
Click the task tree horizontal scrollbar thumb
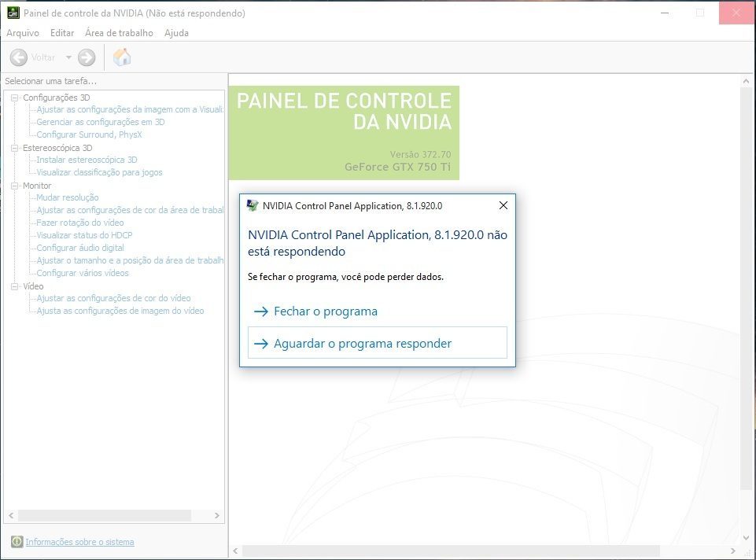[104, 516]
